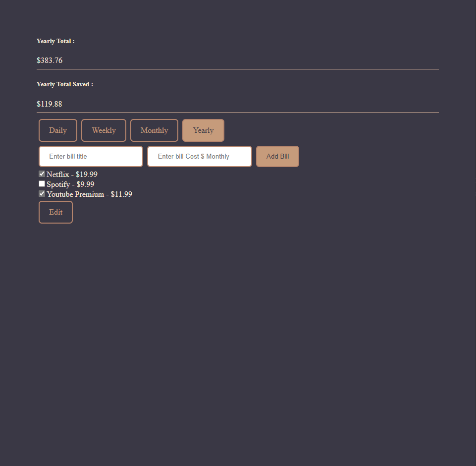Click the Youtube Premium - $11.99 label
The image size is (476, 466).
(90, 194)
